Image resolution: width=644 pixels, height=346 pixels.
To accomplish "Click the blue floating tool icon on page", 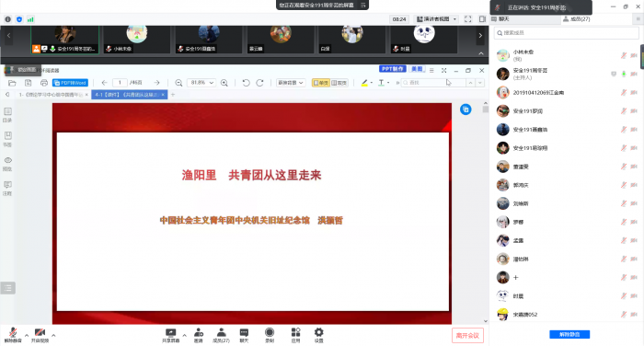I will 466,110.
